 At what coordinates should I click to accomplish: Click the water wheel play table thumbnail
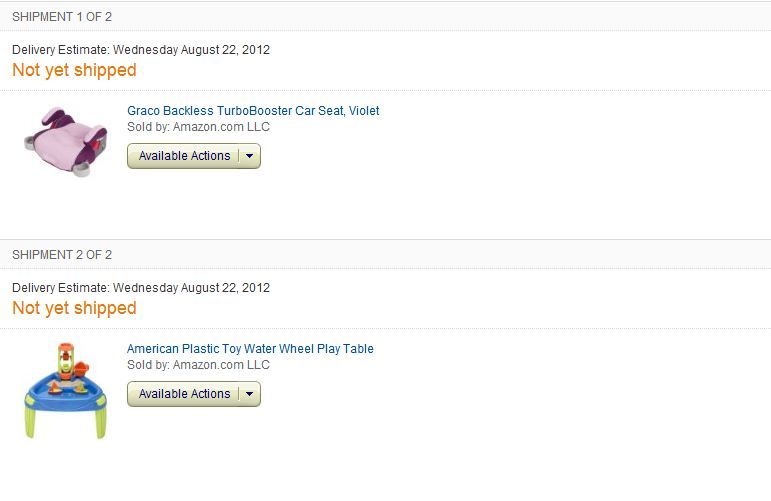point(64,390)
